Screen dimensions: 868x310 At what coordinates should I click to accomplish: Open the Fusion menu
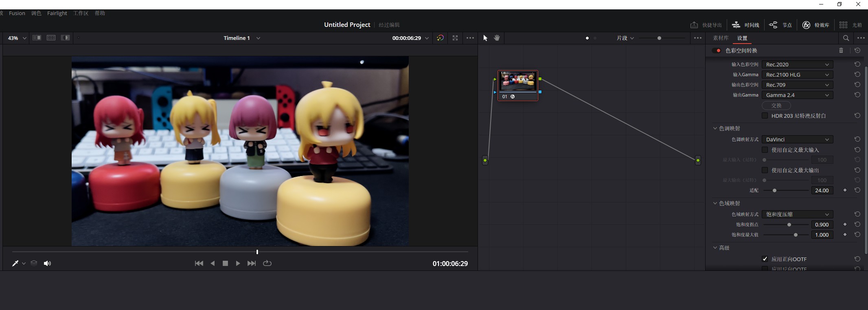tap(17, 13)
